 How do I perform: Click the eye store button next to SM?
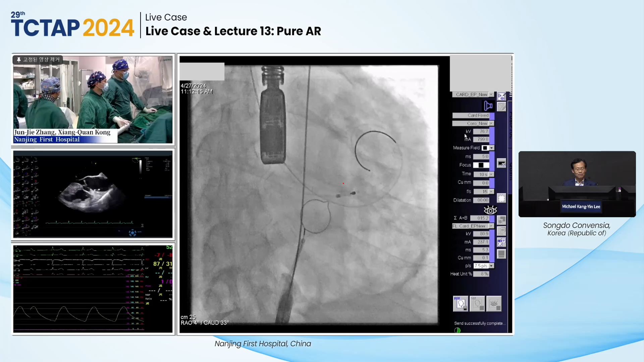point(494,304)
